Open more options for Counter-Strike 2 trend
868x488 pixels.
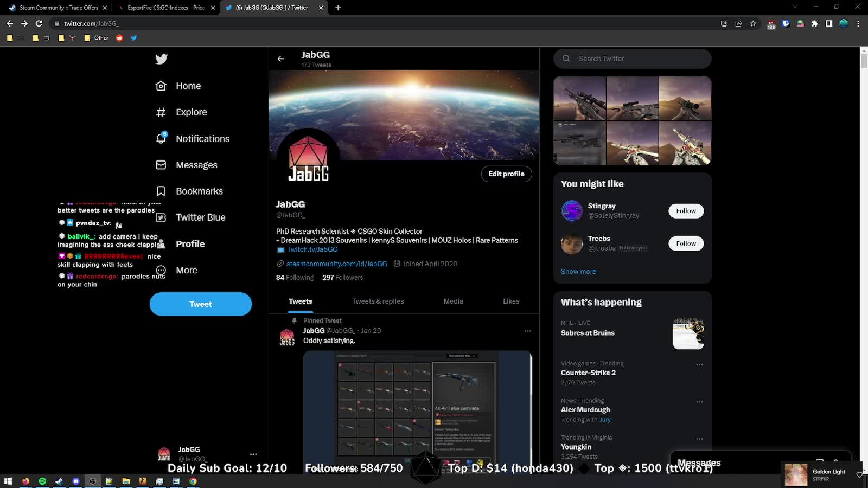[699, 365]
